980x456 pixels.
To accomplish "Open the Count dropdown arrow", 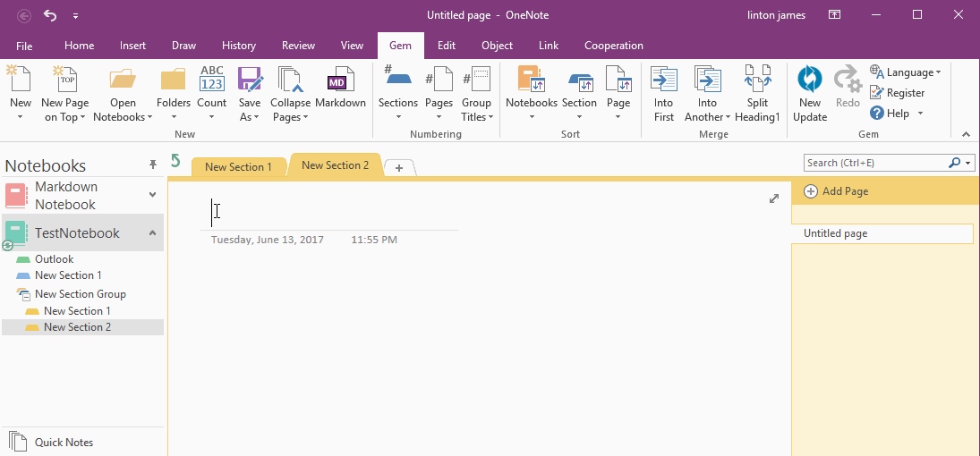I will 211,117.
